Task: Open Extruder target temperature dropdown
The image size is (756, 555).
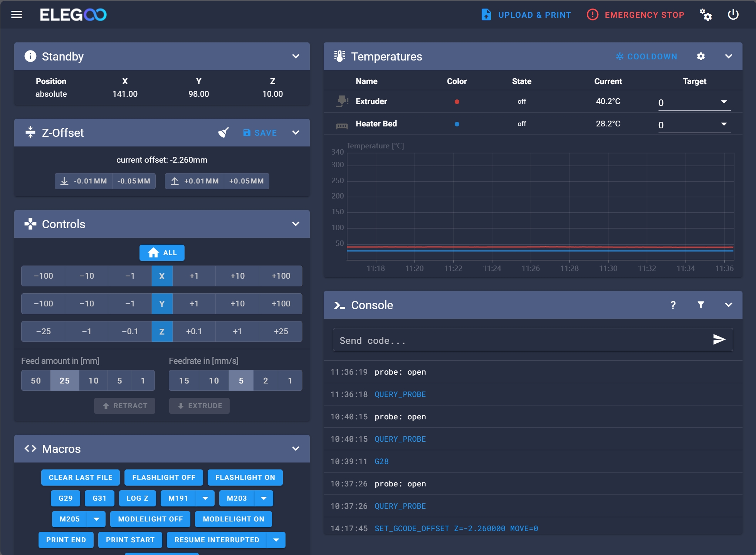Action: click(x=724, y=102)
